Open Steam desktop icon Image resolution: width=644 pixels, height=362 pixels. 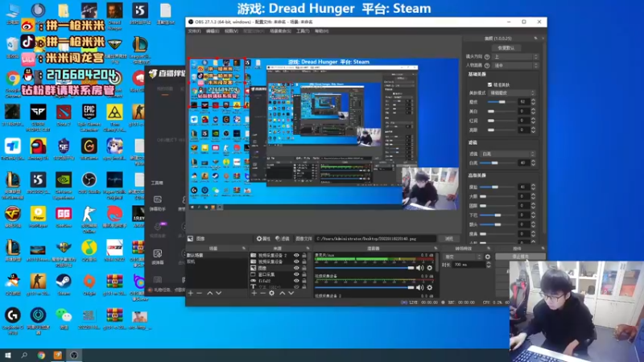pyautogui.click(x=64, y=285)
